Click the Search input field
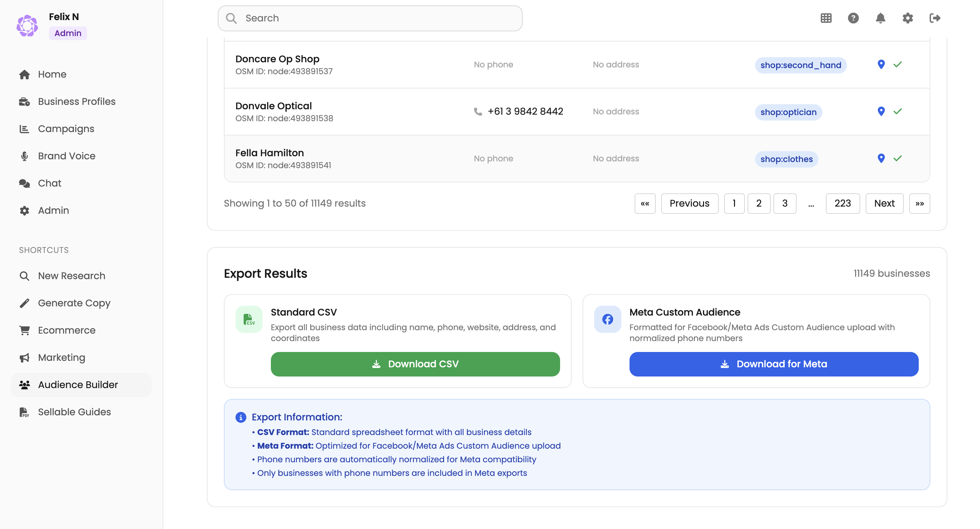The width and height of the screenshot is (980, 529). (x=369, y=18)
